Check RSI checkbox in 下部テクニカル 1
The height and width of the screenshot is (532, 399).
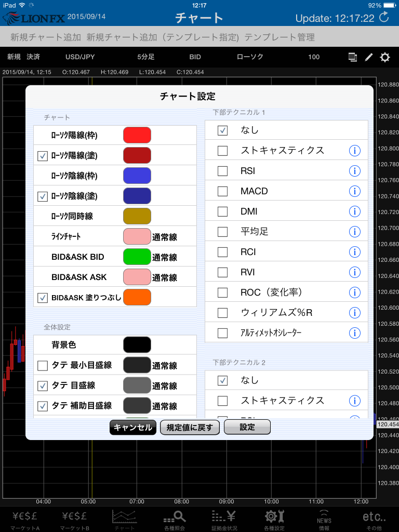(x=222, y=170)
